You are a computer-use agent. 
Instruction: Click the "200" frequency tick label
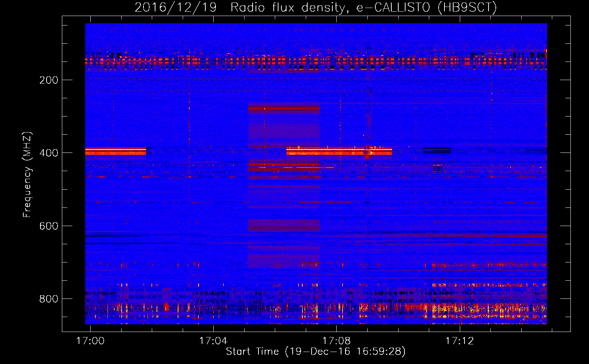(49, 80)
